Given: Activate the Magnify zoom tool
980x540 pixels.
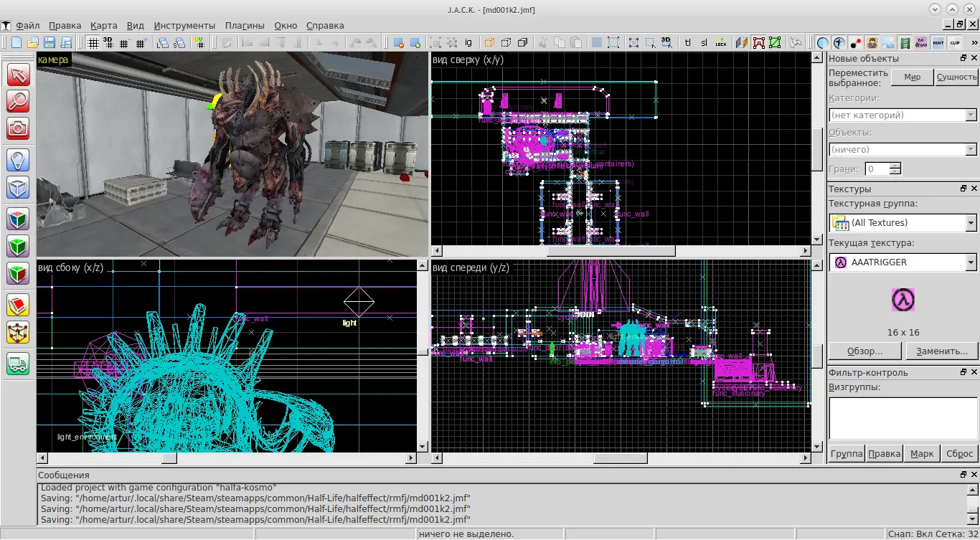Looking at the screenshot, I should [18, 101].
